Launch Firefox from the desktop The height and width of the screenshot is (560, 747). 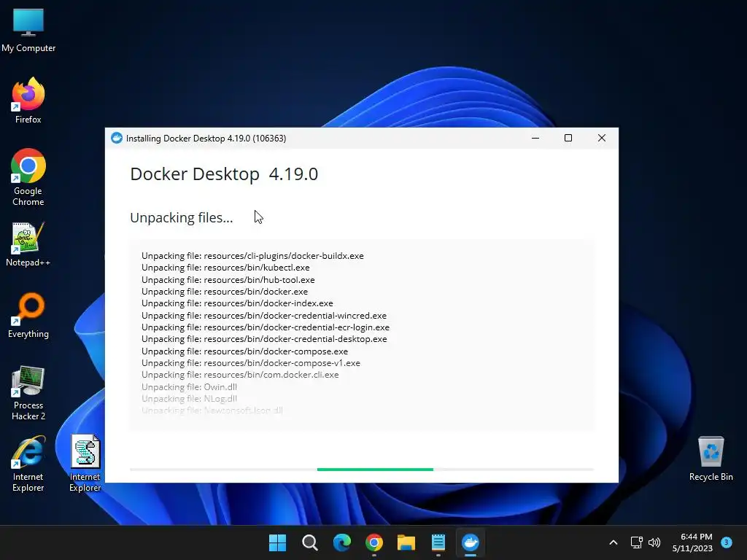click(x=28, y=101)
